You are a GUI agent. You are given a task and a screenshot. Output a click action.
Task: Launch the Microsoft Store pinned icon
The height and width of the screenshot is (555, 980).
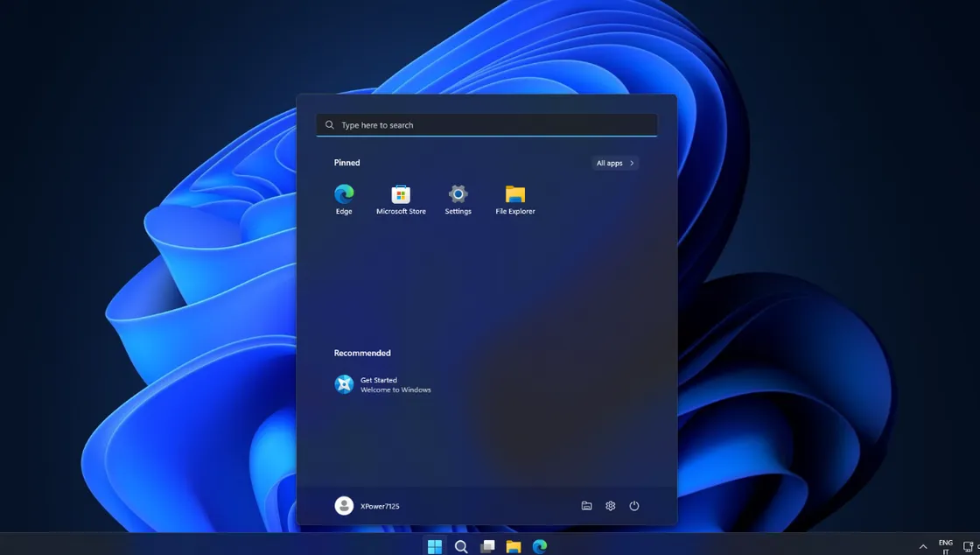(x=401, y=194)
